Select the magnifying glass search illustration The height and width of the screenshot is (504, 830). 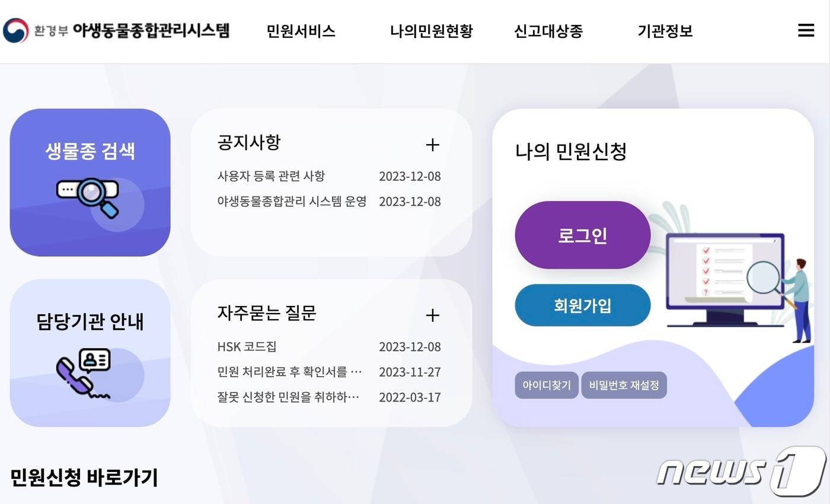pos(89,196)
